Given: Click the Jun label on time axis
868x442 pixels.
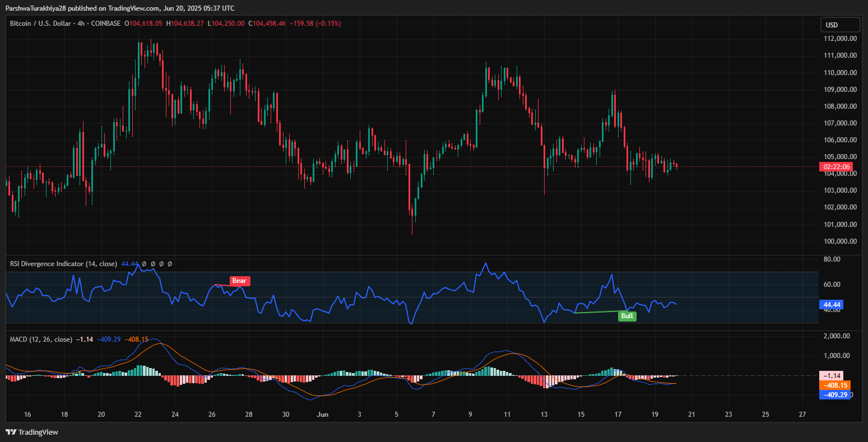Looking at the screenshot, I should 322,415.
